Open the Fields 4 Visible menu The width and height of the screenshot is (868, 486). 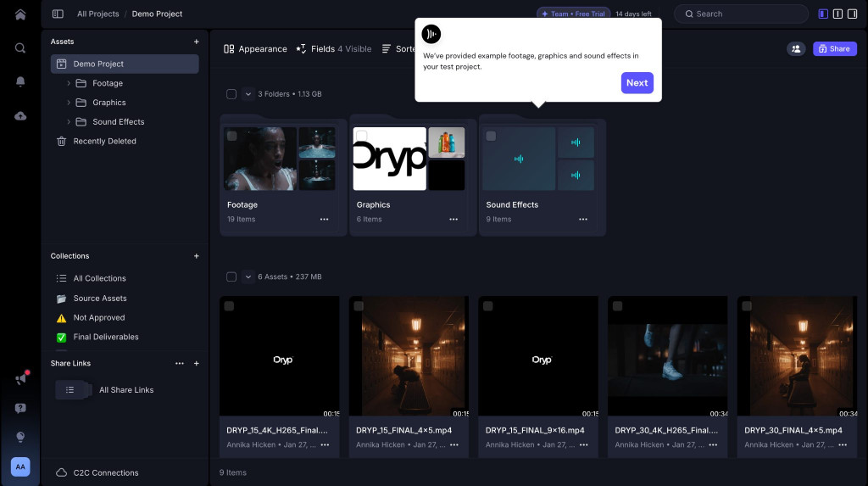coord(334,48)
